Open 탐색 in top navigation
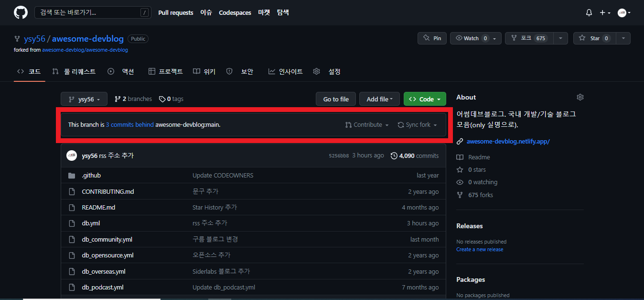 [283, 13]
